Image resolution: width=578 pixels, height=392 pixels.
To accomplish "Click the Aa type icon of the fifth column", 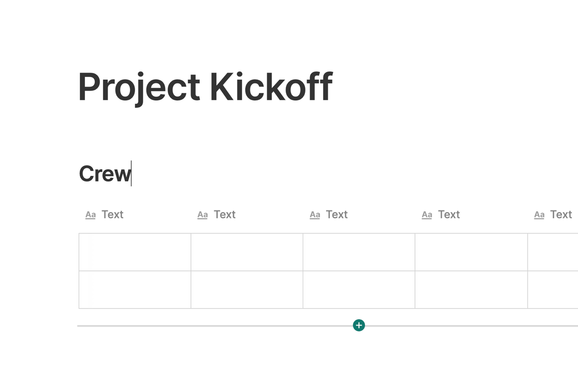I will [x=539, y=215].
